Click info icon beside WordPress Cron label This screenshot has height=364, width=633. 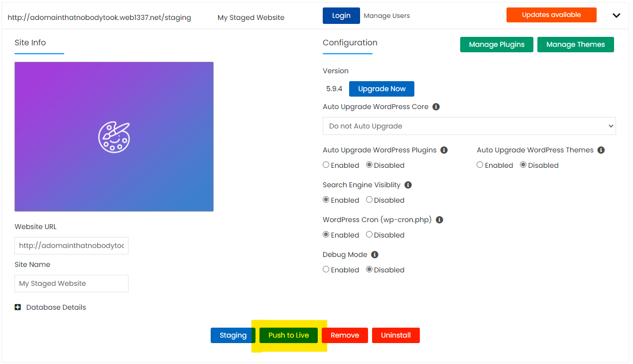point(440,220)
